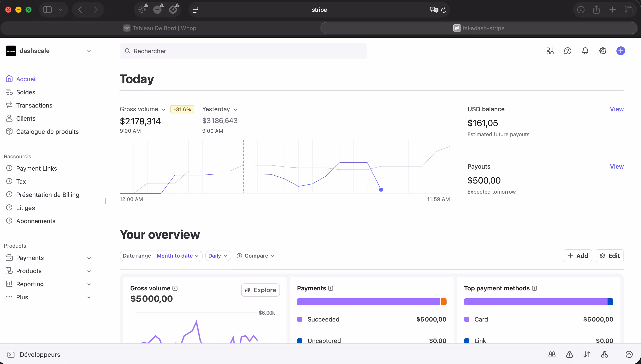The height and width of the screenshot is (364, 641).
Task: Go to Transactions in sidebar
Action: pos(34,105)
